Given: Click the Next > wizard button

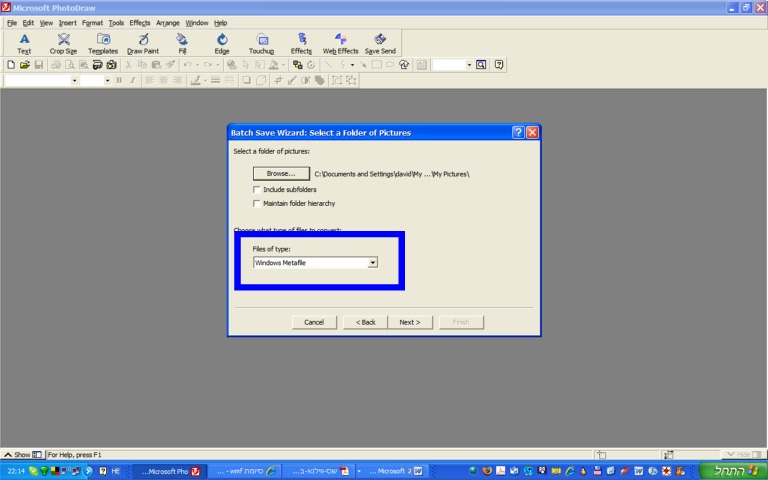Looking at the screenshot, I should 410,322.
